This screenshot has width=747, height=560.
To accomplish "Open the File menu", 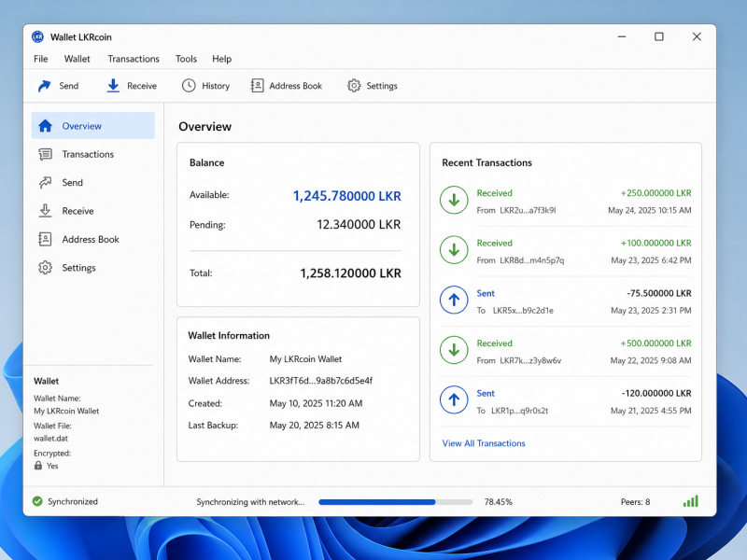I will [x=40, y=59].
